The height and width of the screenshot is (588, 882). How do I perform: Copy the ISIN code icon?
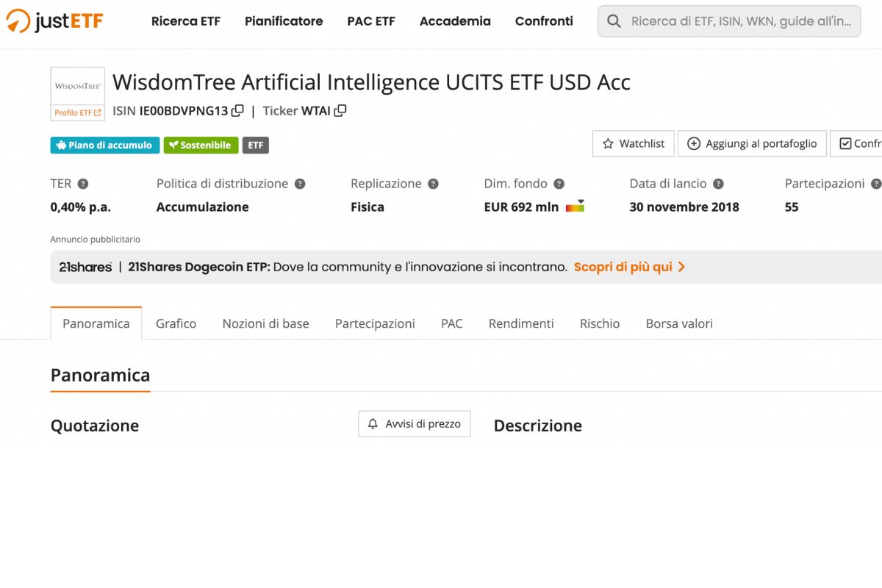click(x=237, y=111)
